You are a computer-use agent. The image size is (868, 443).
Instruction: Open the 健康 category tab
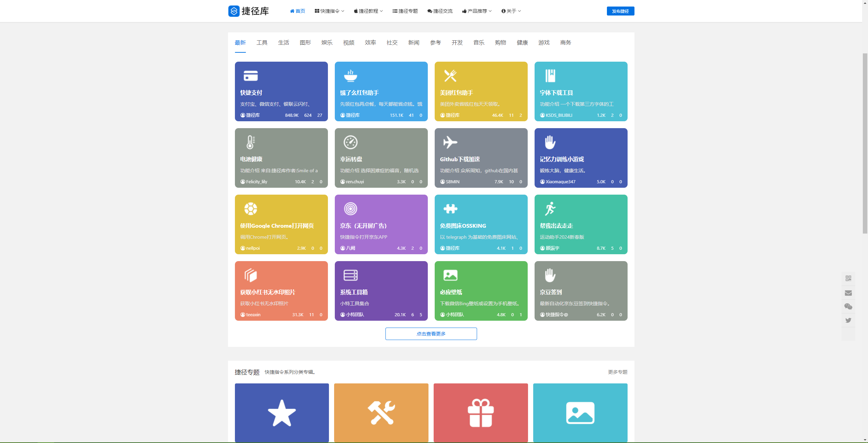522,43
